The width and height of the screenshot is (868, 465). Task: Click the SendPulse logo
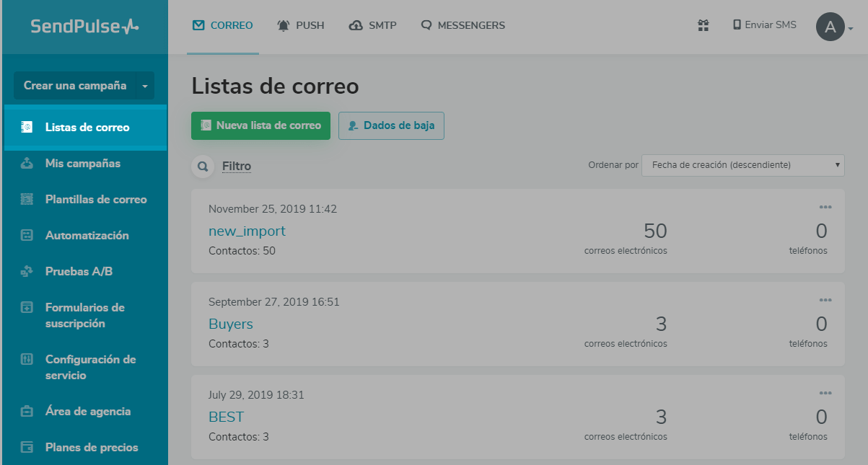84,27
